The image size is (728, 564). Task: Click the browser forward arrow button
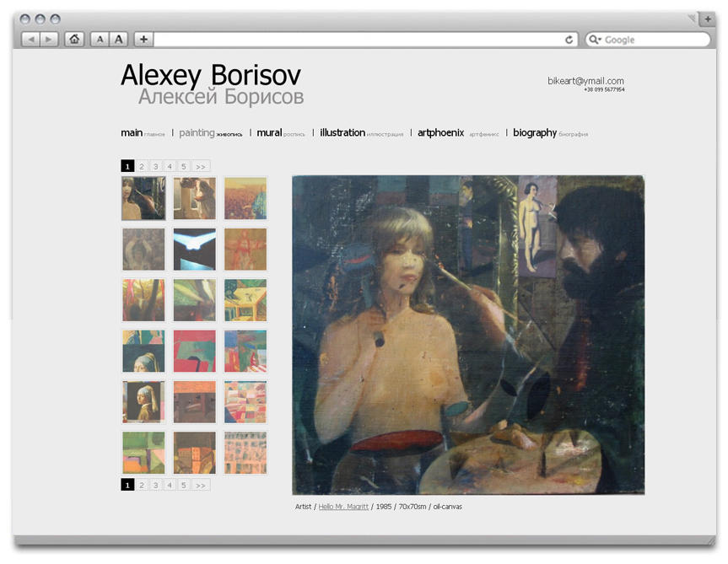click(x=49, y=40)
